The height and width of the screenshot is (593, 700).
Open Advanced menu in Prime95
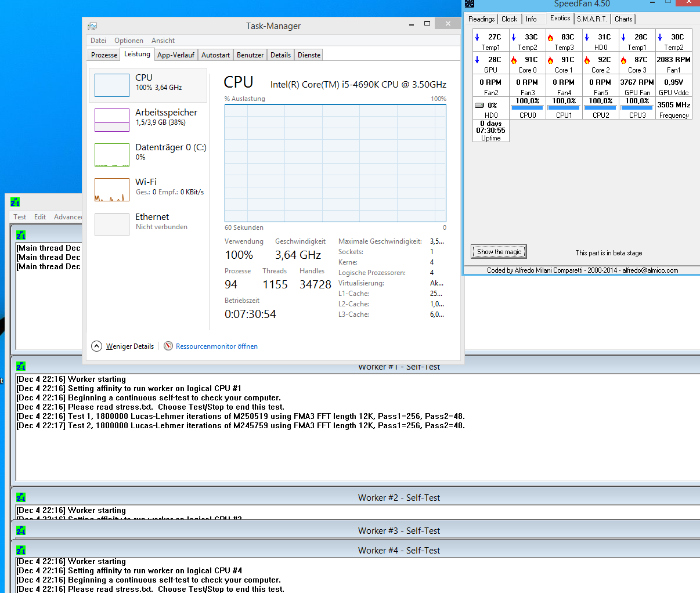point(67,217)
